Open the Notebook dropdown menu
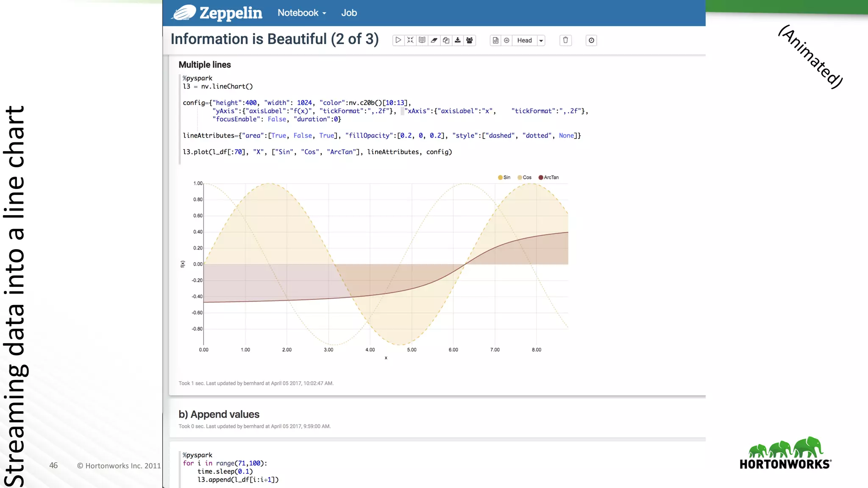The height and width of the screenshot is (488, 868). pos(302,13)
